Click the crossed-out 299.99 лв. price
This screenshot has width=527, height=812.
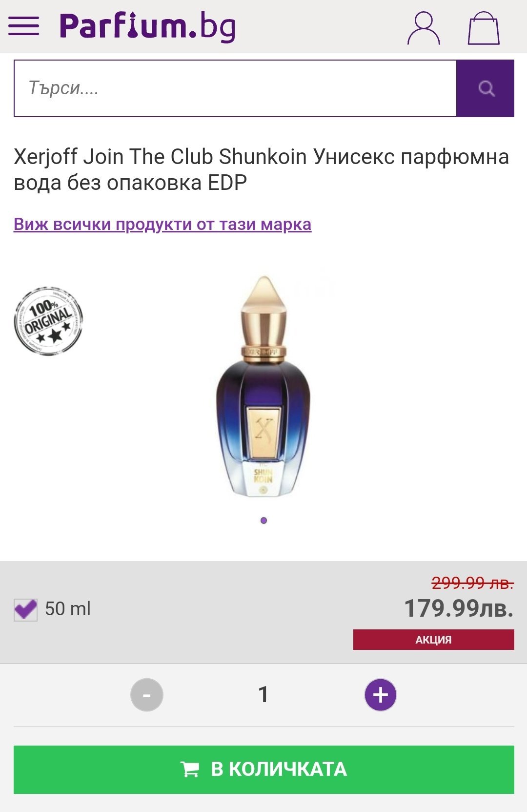point(473,583)
